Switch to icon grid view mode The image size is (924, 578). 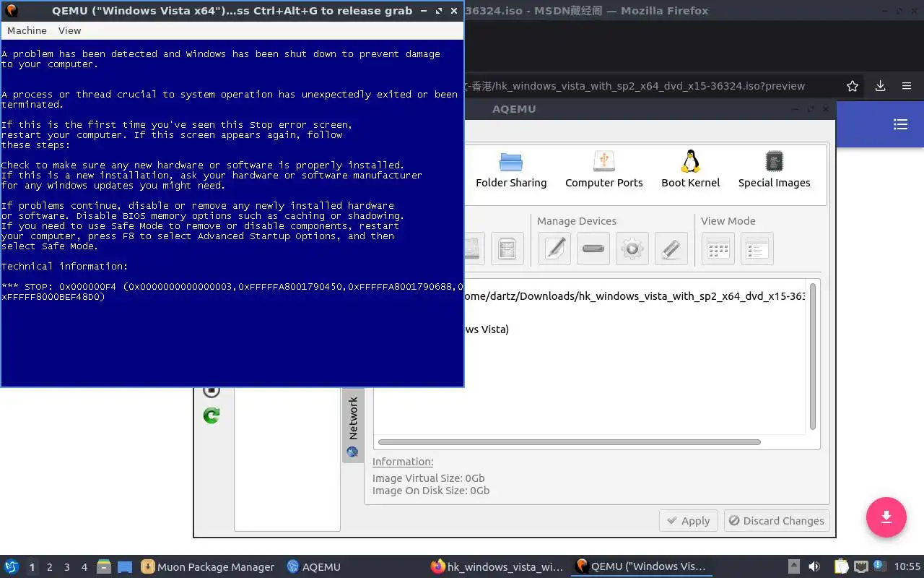tap(718, 249)
